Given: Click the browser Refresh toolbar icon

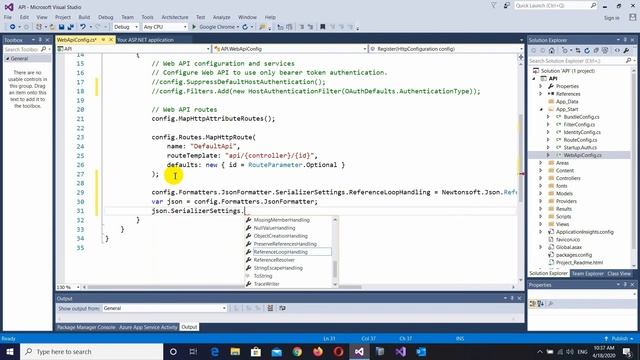Looking at the screenshot, I should pyautogui.click(x=245, y=27).
